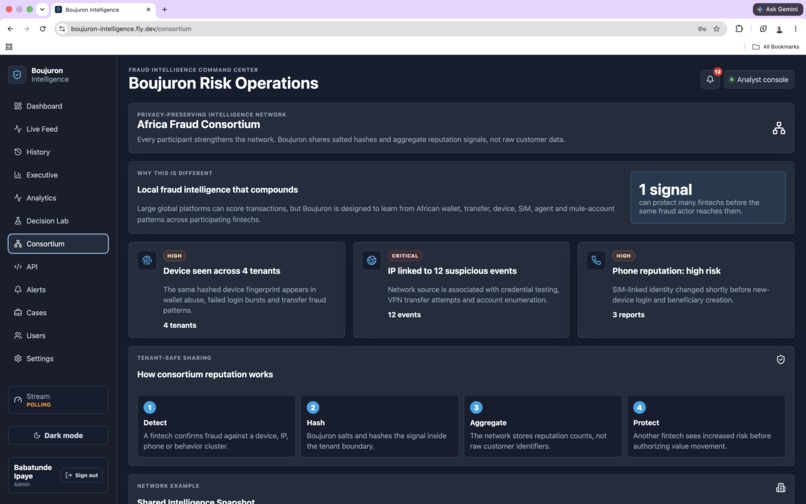Screen dimensions: 806x504
Task: Go to Alerts in the sidebar
Action: pyautogui.click(x=58, y=290)
